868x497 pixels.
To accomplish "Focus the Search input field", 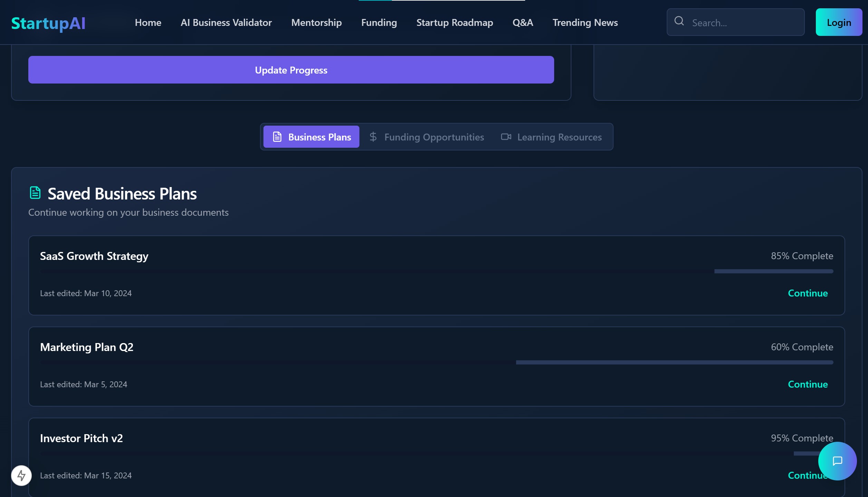I will tap(746, 23).
